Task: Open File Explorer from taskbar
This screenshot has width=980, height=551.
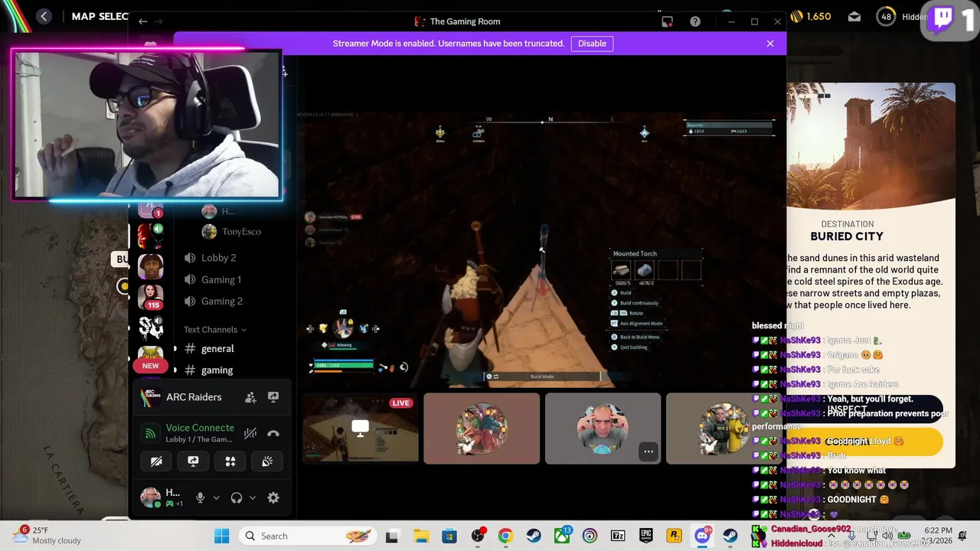Action: tap(420, 536)
